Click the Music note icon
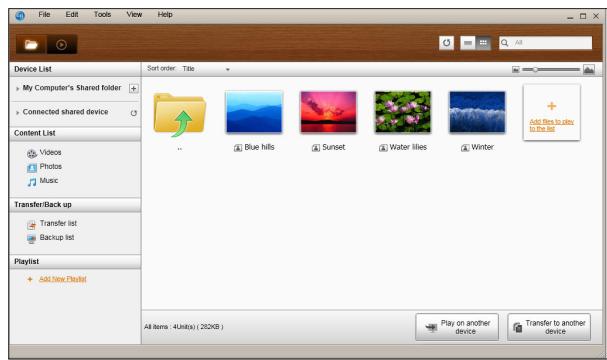The image size is (607, 360). 32,182
